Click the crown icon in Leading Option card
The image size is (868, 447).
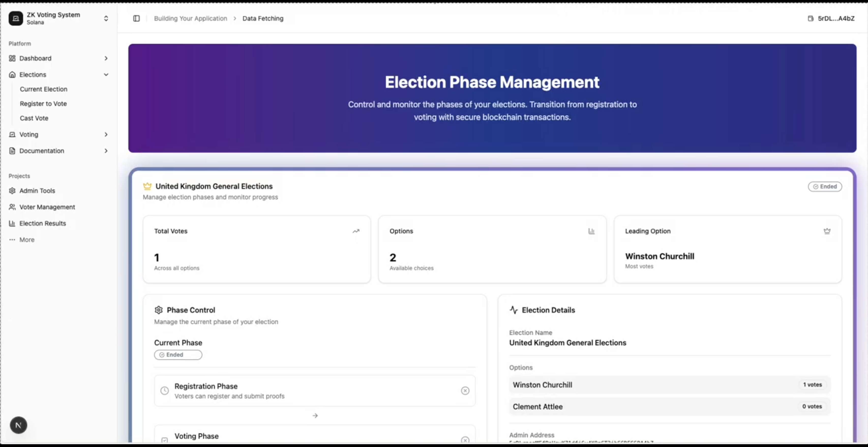pyautogui.click(x=827, y=231)
